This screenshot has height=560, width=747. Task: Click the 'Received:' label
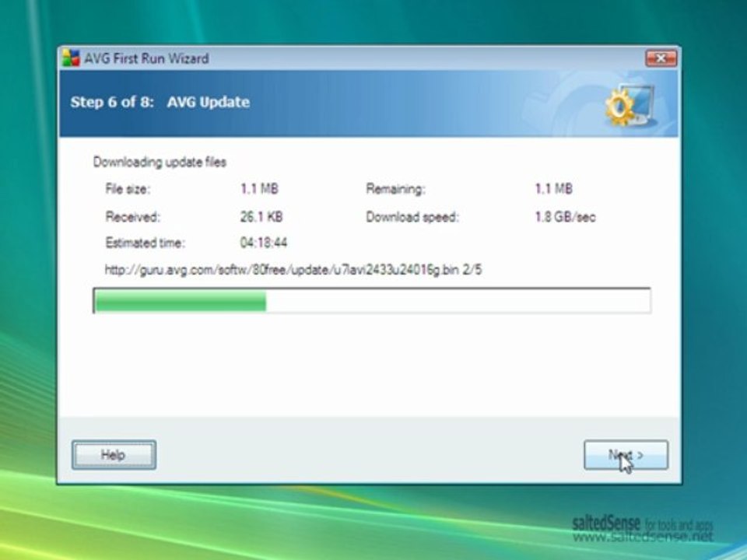pyautogui.click(x=132, y=217)
